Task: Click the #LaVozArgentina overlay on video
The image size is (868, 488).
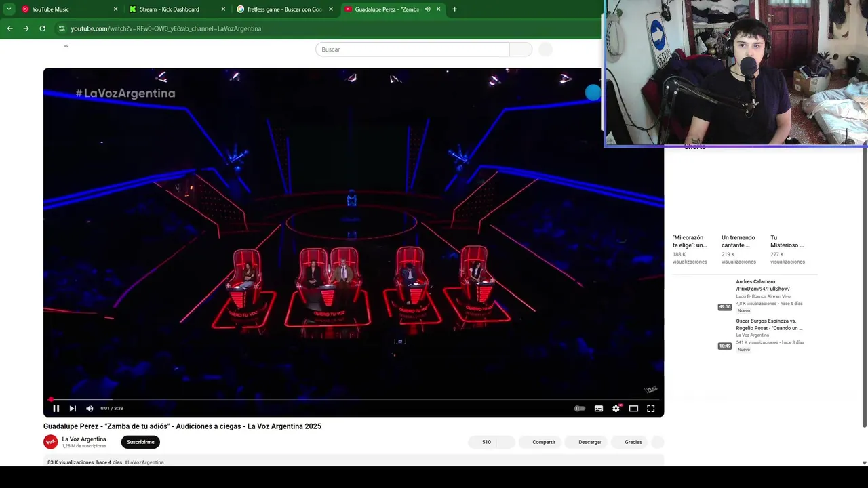Action: coord(125,94)
